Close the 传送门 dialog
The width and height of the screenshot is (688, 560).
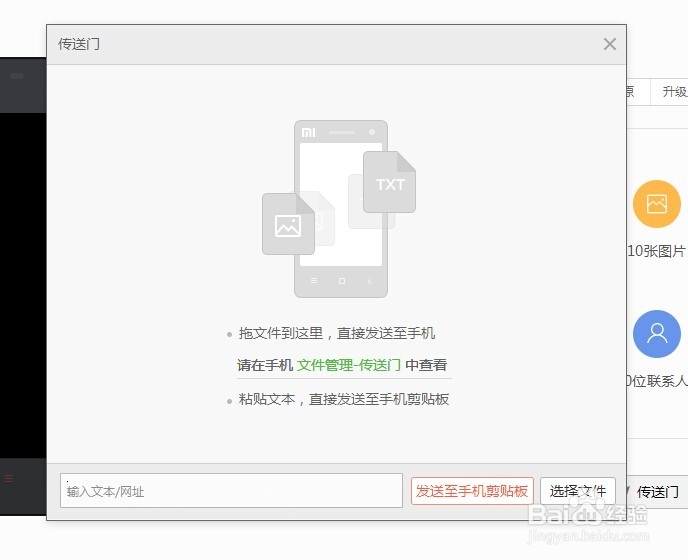coord(610,44)
